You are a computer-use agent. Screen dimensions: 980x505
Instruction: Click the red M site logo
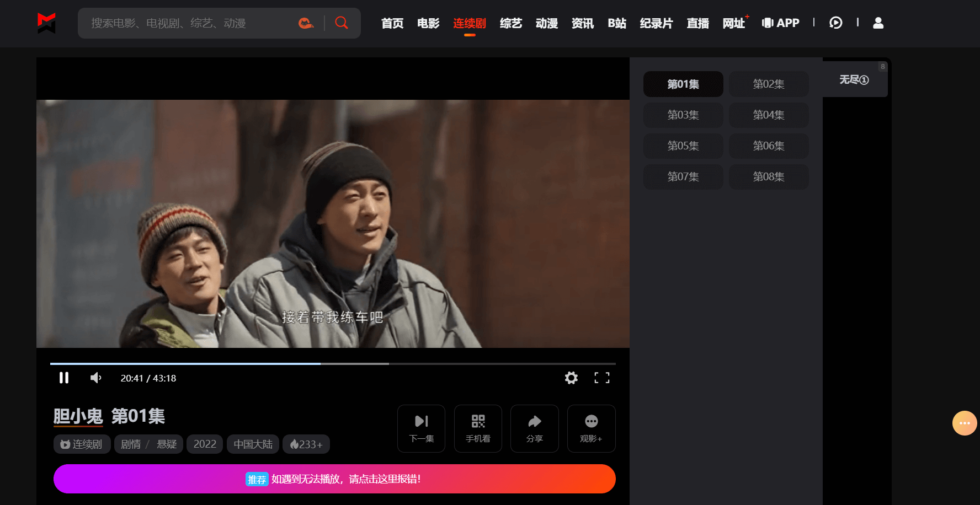point(46,23)
